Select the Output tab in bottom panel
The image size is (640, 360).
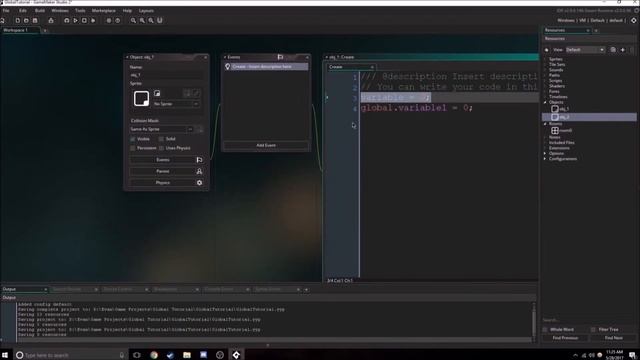point(24,289)
